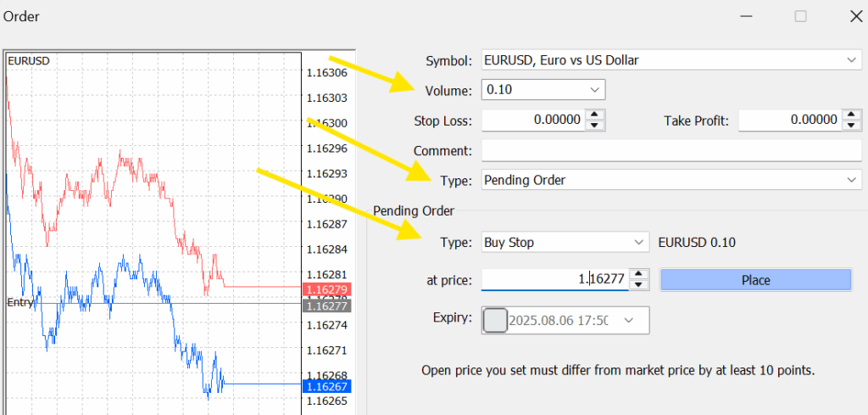
Task: Click the Stop Loss input field
Action: (x=533, y=121)
